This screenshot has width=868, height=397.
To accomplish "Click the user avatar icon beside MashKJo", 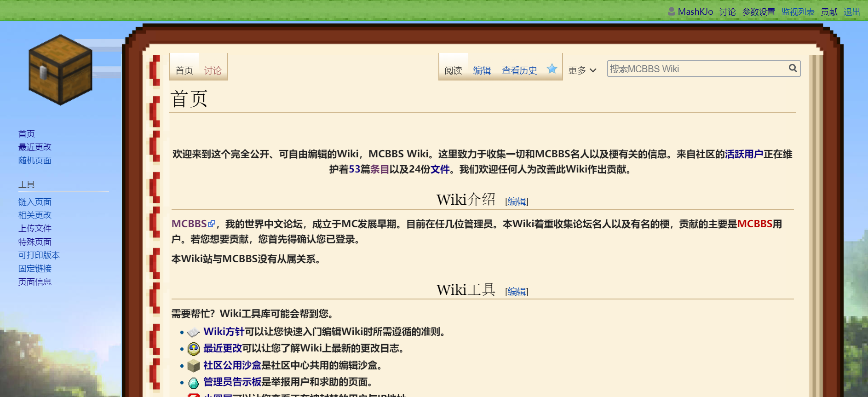I will 672,11.
